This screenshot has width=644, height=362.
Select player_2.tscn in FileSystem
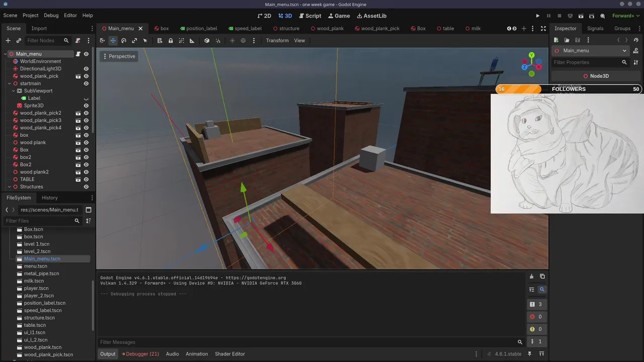[39, 296]
